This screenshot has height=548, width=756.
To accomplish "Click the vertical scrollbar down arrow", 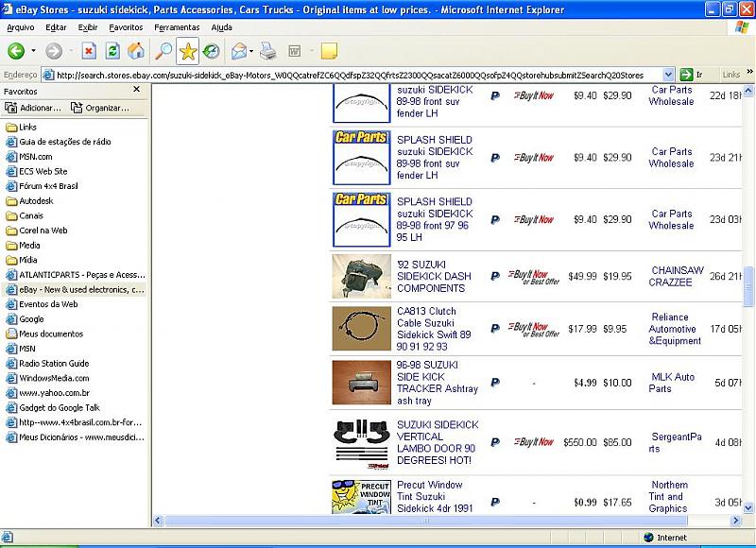I will pyautogui.click(x=748, y=507).
